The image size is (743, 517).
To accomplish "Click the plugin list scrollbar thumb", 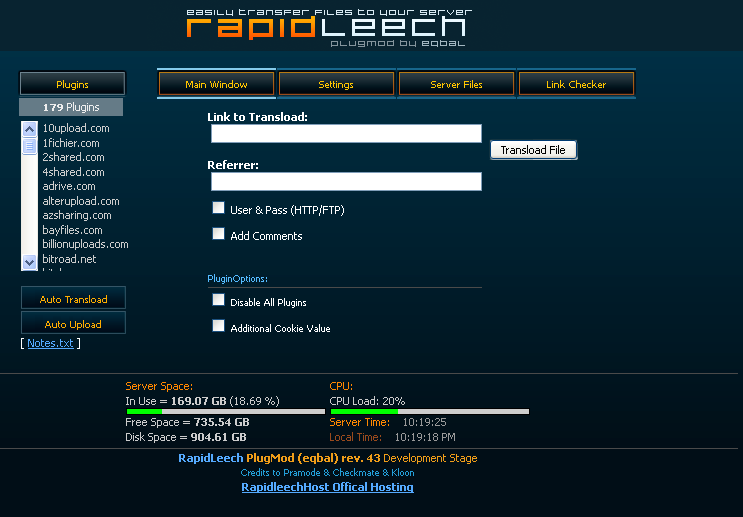I will point(29,146).
